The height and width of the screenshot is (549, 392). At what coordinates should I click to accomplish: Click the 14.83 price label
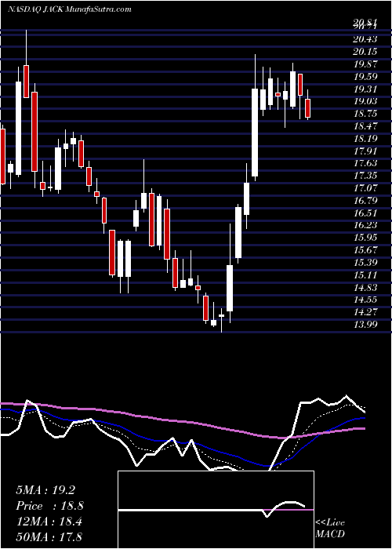365,288
